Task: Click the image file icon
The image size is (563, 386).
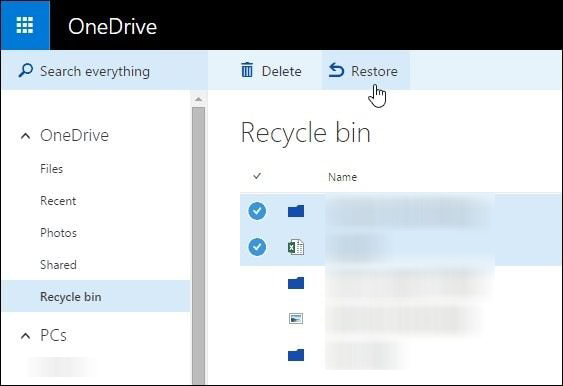Action: [x=296, y=318]
